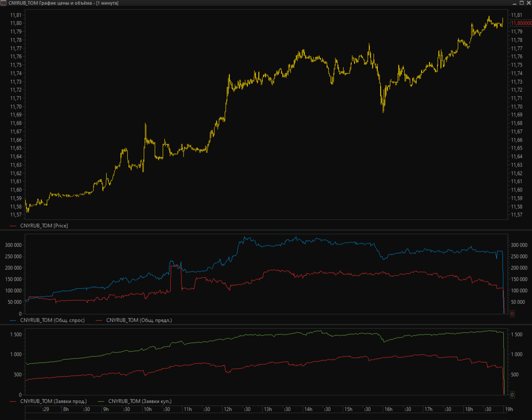Click the 14h mark on the time axis

pos(309,409)
